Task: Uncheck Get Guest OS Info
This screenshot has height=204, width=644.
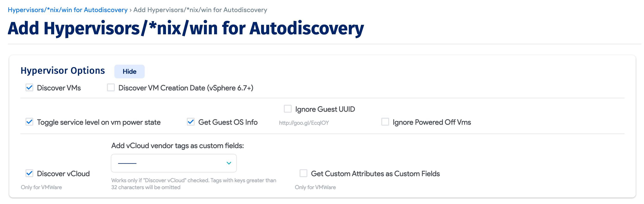Action: (x=191, y=122)
